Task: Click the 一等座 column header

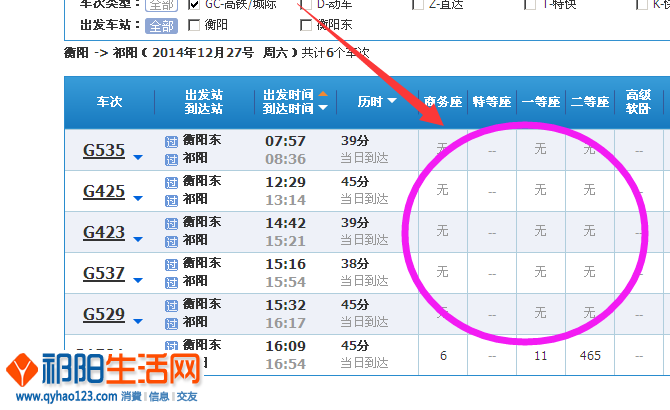Action: [x=541, y=102]
